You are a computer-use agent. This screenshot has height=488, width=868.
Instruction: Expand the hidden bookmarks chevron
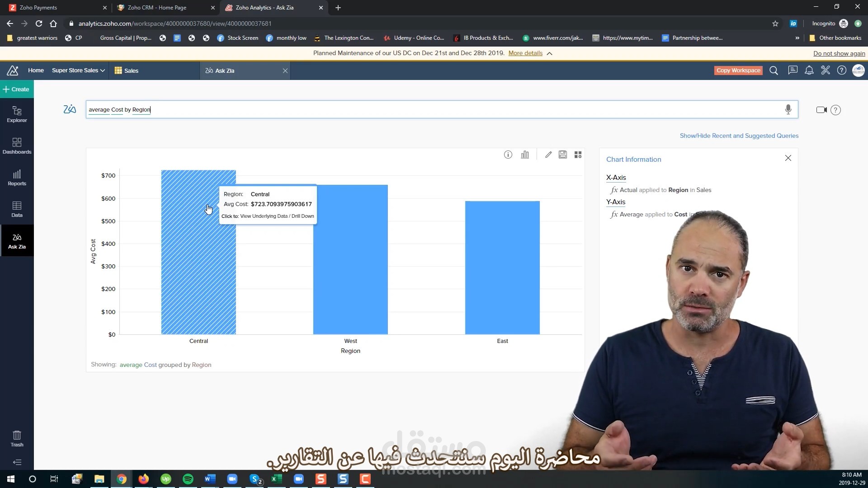pos(797,38)
